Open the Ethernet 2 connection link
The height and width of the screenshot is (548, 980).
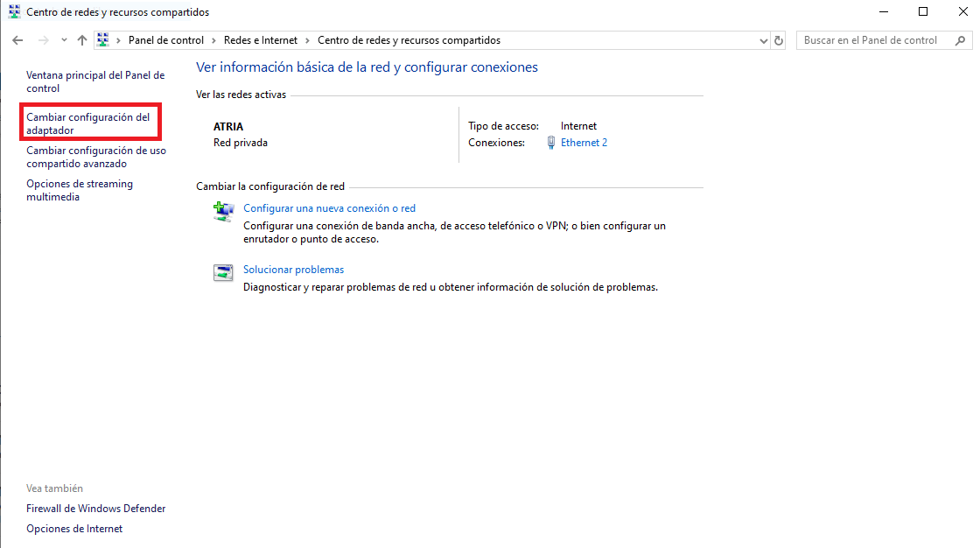pos(584,143)
